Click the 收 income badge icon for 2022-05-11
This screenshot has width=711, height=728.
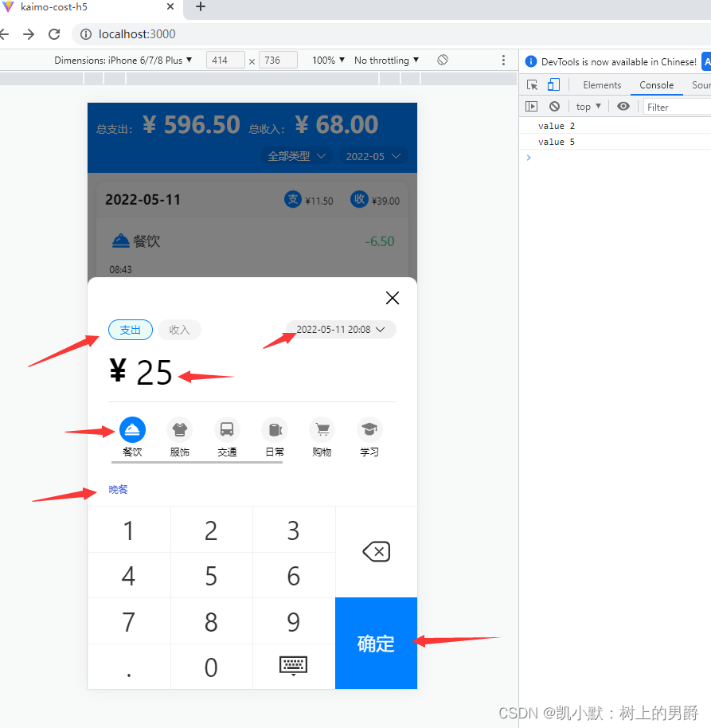[359, 200]
